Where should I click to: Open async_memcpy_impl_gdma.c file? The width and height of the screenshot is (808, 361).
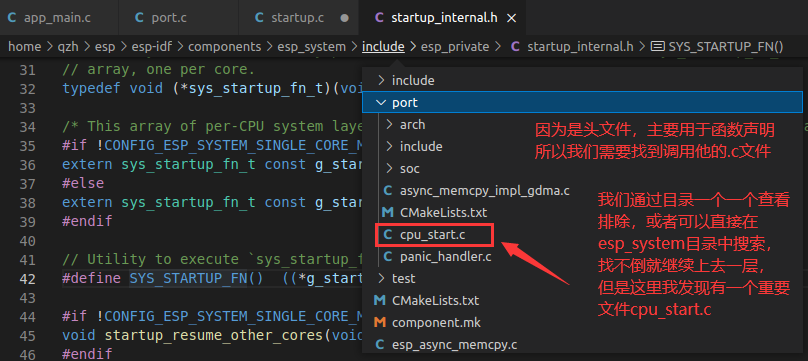coord(485,191)
